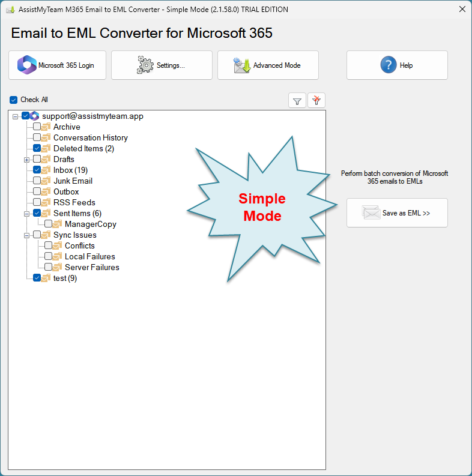The width and height of the screenshot is (472, 476).
Task: Open the Help button
Action: 397,65
